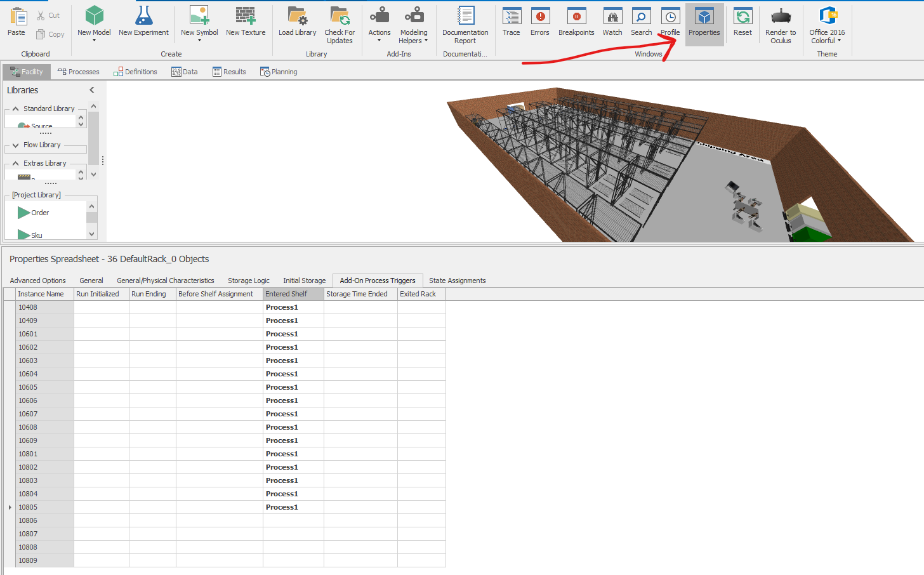
Task: Select the Entered Shelf cell for 10806
Action: point(293,520)
